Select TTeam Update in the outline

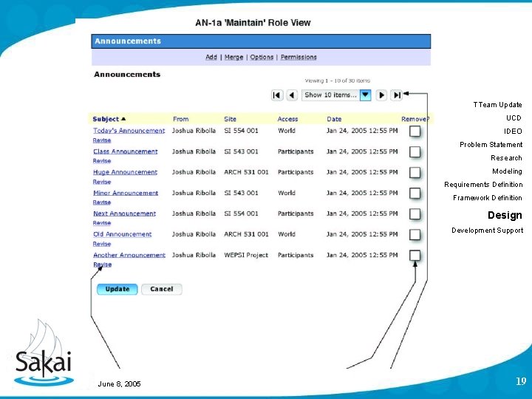497,104
